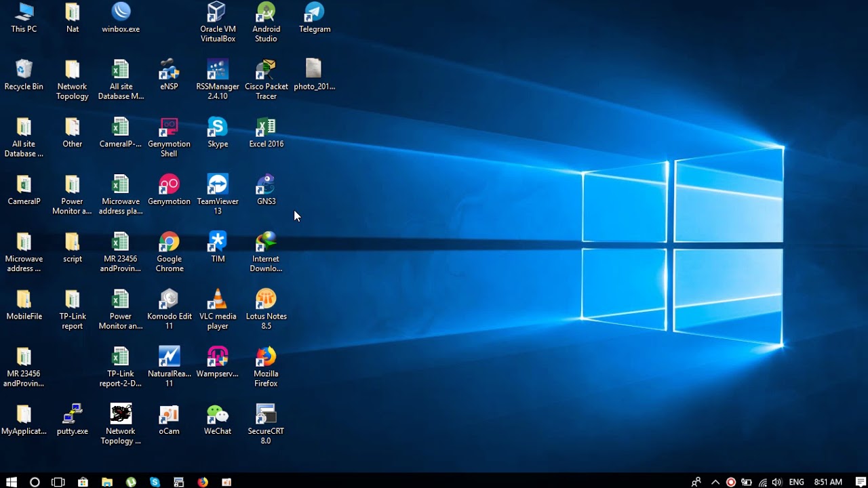The height and width of the screenshot is (488, 868).
Task: Select the Nat folder
Action: pos(73,18)
